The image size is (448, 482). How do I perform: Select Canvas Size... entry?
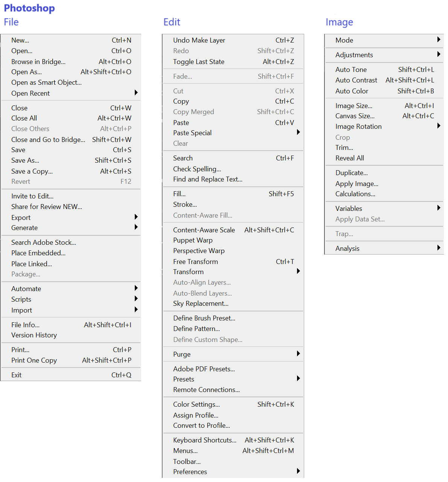355,116
